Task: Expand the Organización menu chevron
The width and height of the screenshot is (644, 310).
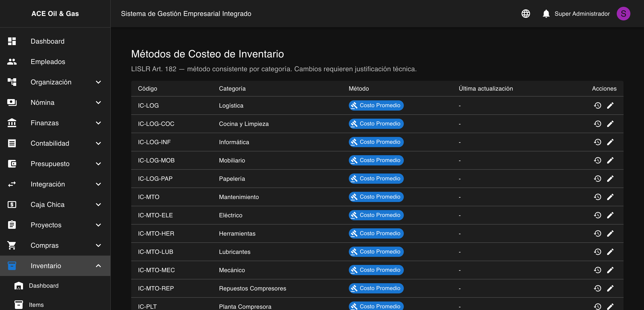Action: click(x=99, y=82)
